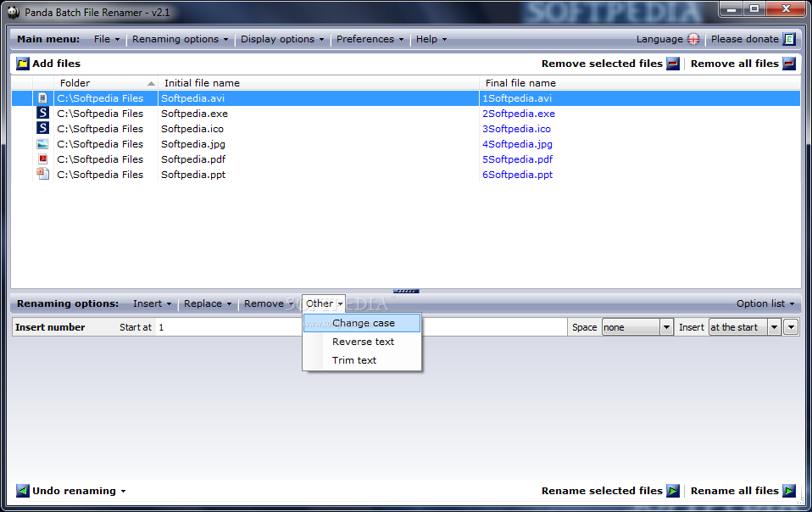The image size is (812, 512).
Task: Click the Undo renaming green arrow icon
Action: [23, 491]
